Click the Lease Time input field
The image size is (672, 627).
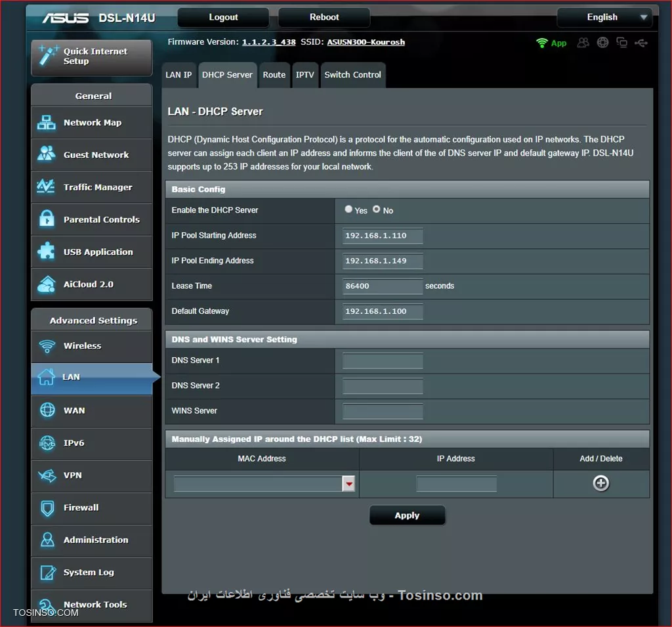coord(383,286)
